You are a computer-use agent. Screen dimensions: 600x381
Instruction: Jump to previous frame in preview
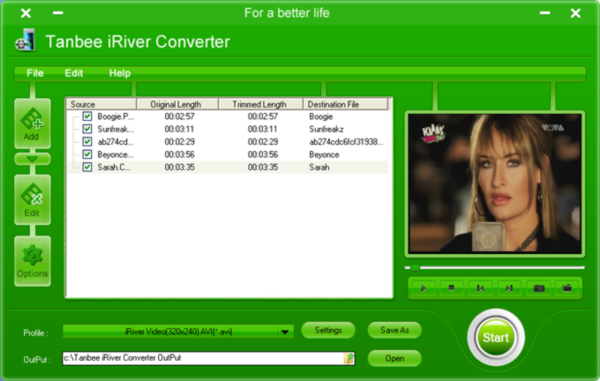[480, 288]
